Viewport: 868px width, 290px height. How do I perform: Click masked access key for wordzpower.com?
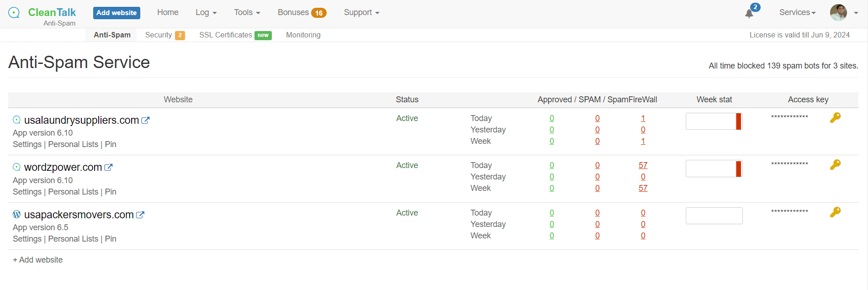[x=789, y=164]
